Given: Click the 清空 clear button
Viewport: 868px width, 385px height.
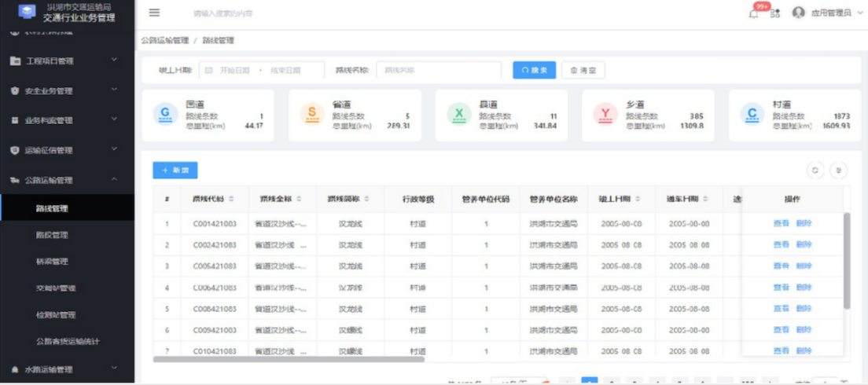Looking at the screenshot, I should point(583,70).
